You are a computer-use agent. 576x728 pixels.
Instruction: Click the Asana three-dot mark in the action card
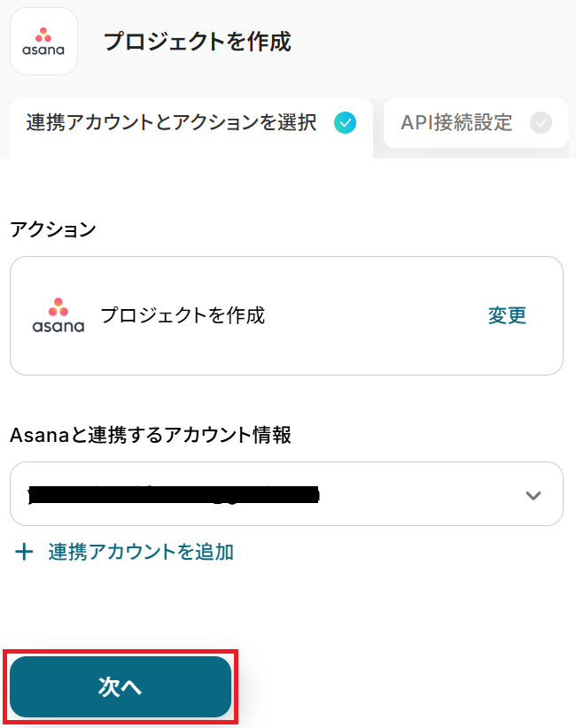(x=58, y=306)
